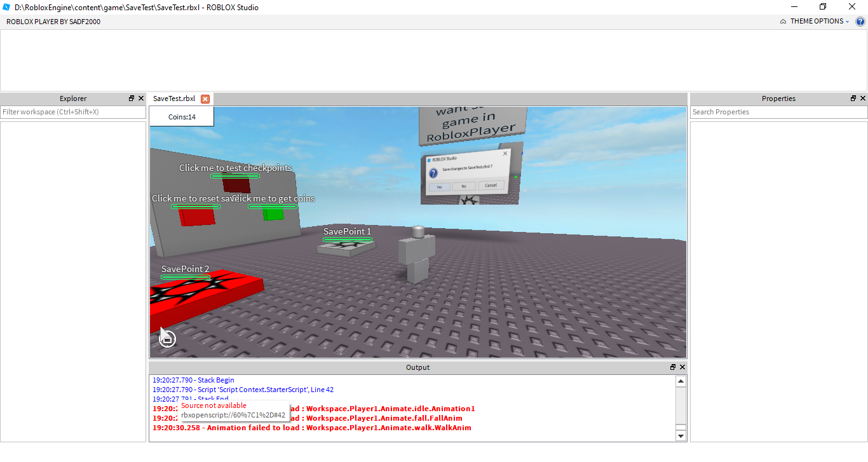Close the SaveTest.rbxl tab
Screen dimensions: 868x462
tap(205, 99)
